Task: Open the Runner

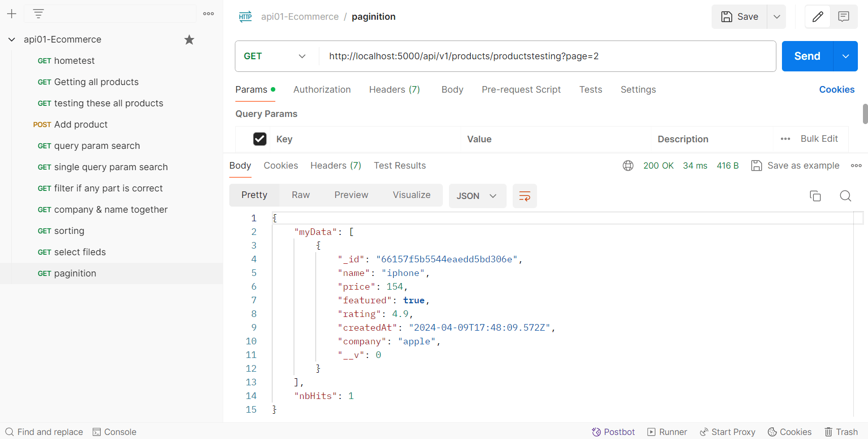Action: [667, 432]
